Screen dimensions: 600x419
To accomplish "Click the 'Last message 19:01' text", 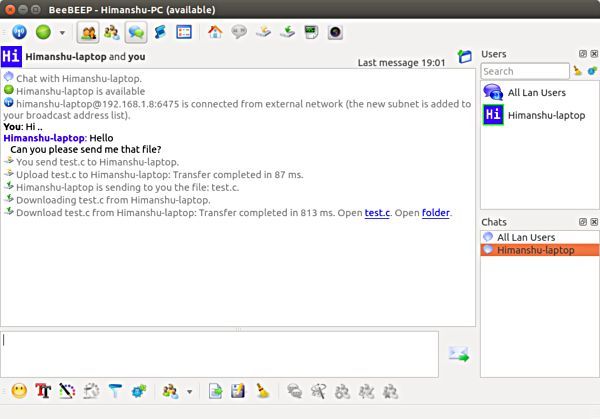I will [401, 62].
